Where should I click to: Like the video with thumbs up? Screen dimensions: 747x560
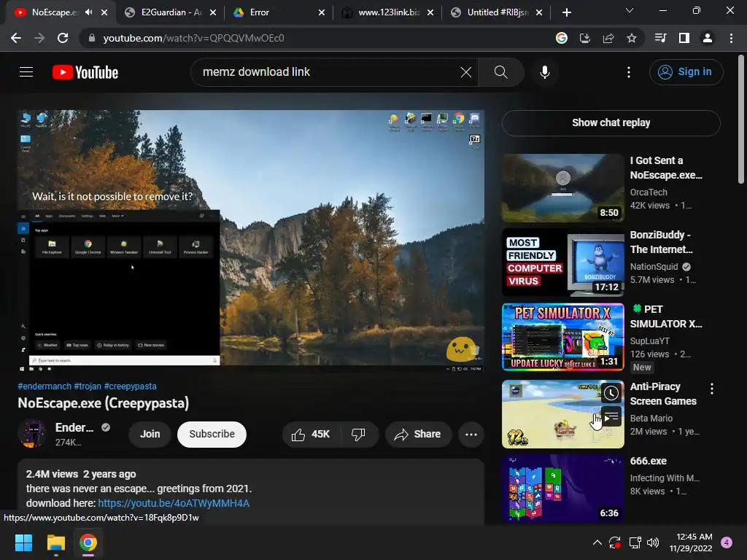(x=311, y=435)
